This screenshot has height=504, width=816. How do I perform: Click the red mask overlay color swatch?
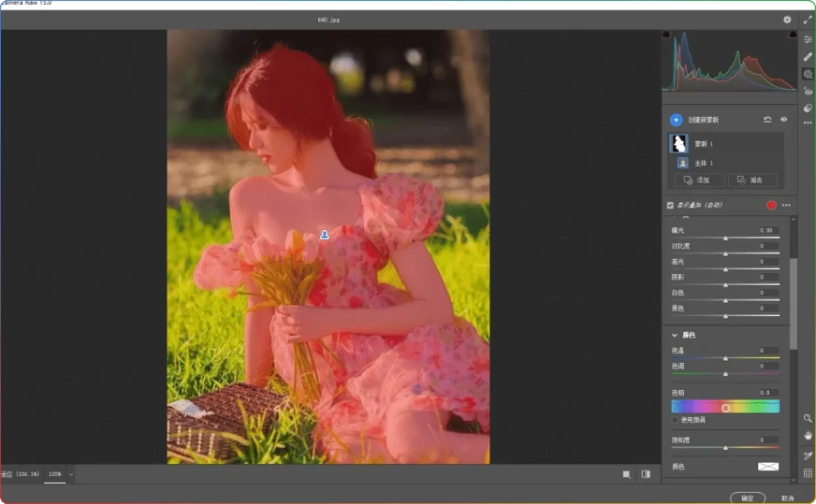coord(771,205)
